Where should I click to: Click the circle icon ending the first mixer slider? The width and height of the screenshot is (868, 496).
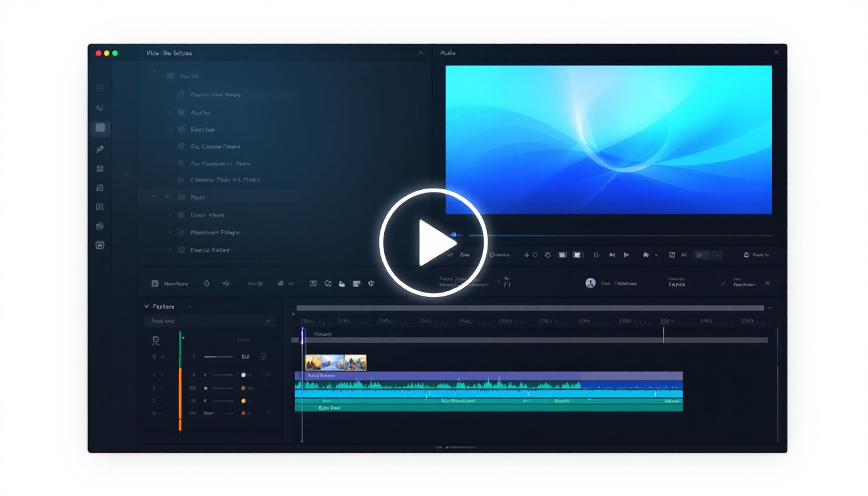[x=263, y=356]
